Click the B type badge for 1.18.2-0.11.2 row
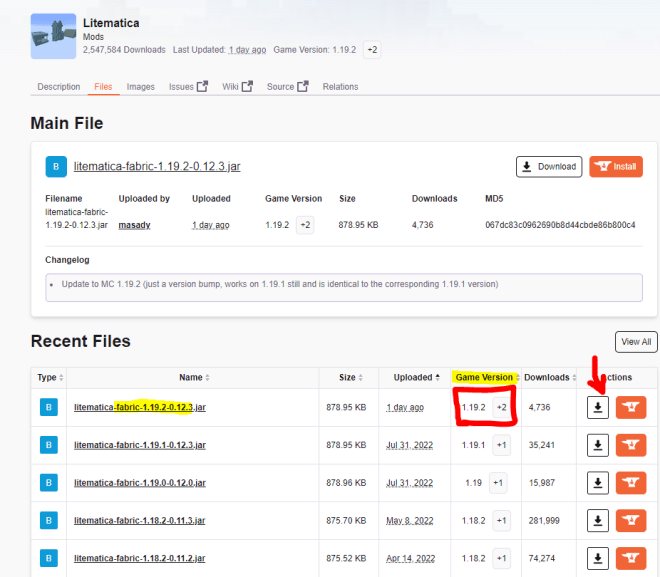The width and height of the screenshot is (660, 577). tap(49, 558)
